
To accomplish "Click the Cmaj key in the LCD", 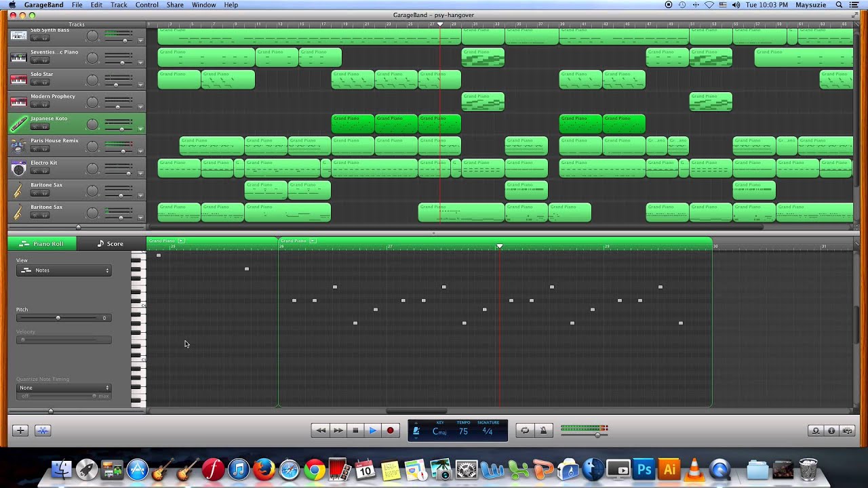I will click(x=439, y=432).
